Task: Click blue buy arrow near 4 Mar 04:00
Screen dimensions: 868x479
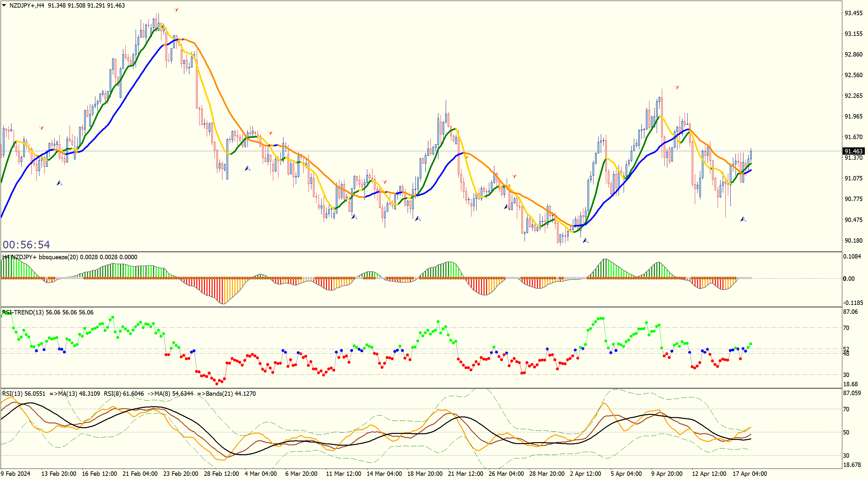Action: tap(247, 168)
